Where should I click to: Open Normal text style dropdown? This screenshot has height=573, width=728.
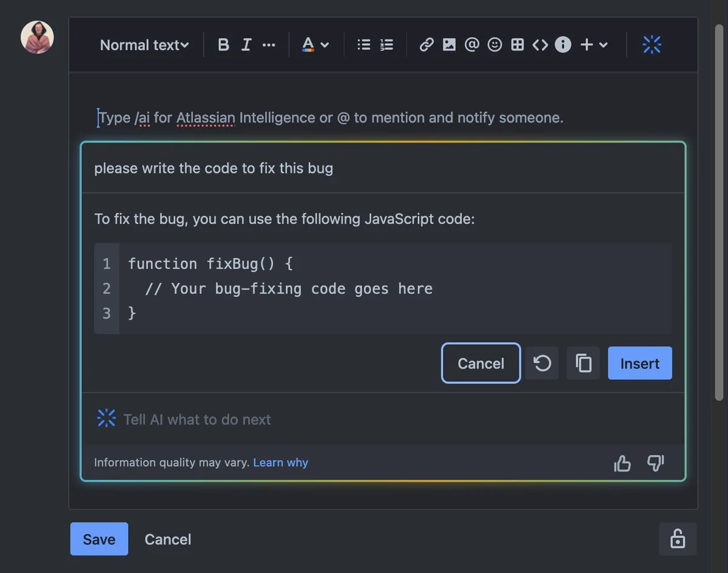click(144, 45)
